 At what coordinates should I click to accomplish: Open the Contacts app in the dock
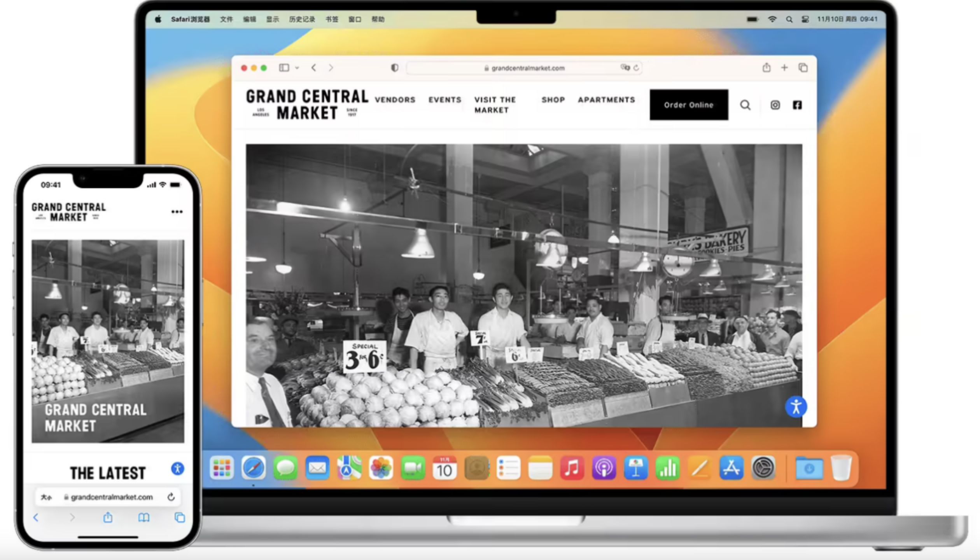[x=476, y=468]
